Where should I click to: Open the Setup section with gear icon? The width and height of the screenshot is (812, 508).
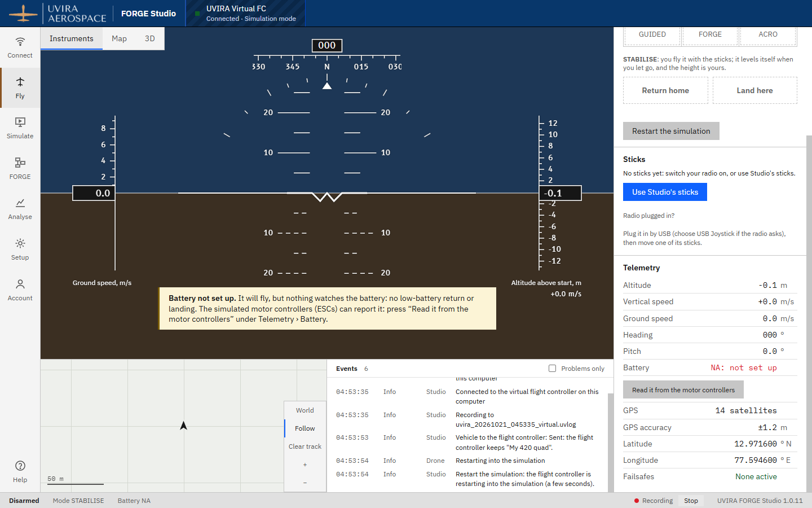[20, 249]
